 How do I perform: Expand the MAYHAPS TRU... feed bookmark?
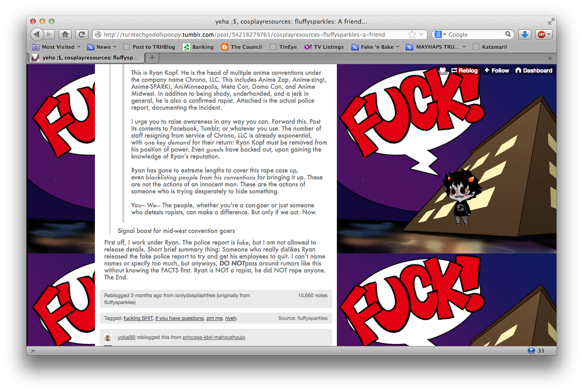[436, 47]
